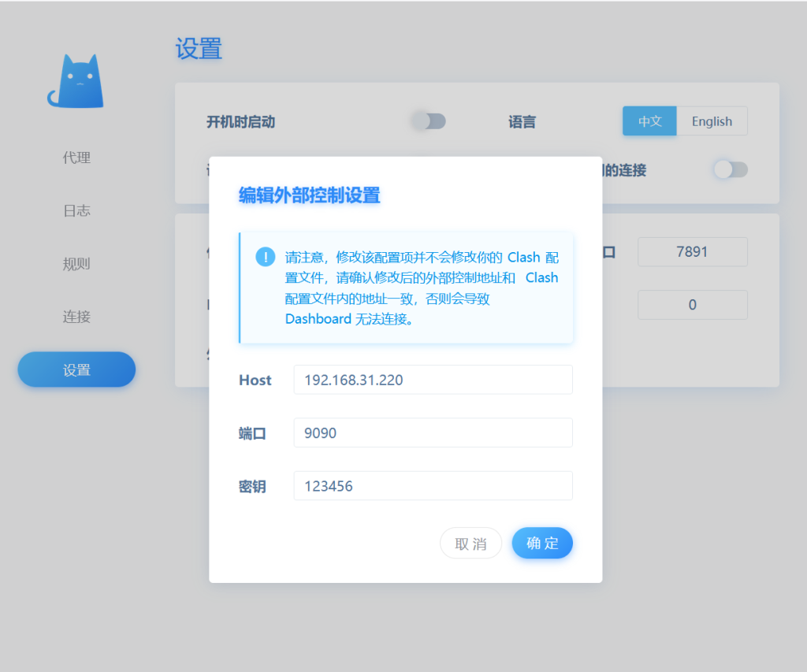Click the 密钥 input showing 123456
Image resolution: width=807 pixels, height=672 pixels.
coord(433,486)
